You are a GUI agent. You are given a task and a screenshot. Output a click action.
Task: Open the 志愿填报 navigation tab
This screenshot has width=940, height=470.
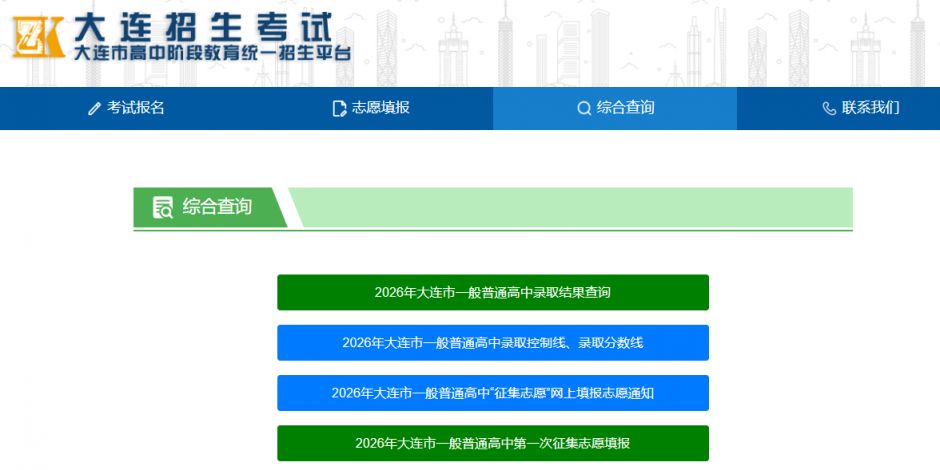click(371, 108)
